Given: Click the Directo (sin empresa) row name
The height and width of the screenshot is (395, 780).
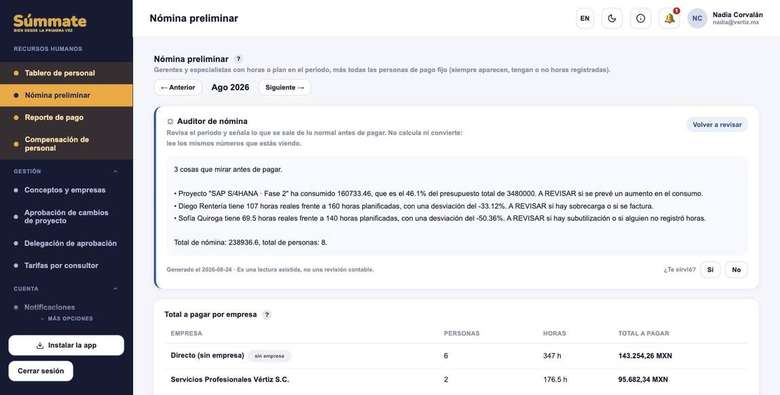Looking at the screenshot, I should coord(207,356).
